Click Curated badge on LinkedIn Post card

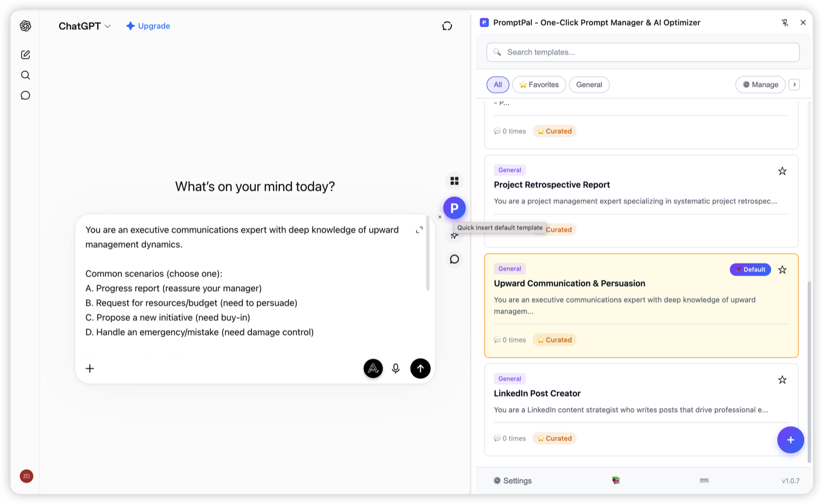coord(554,438)
